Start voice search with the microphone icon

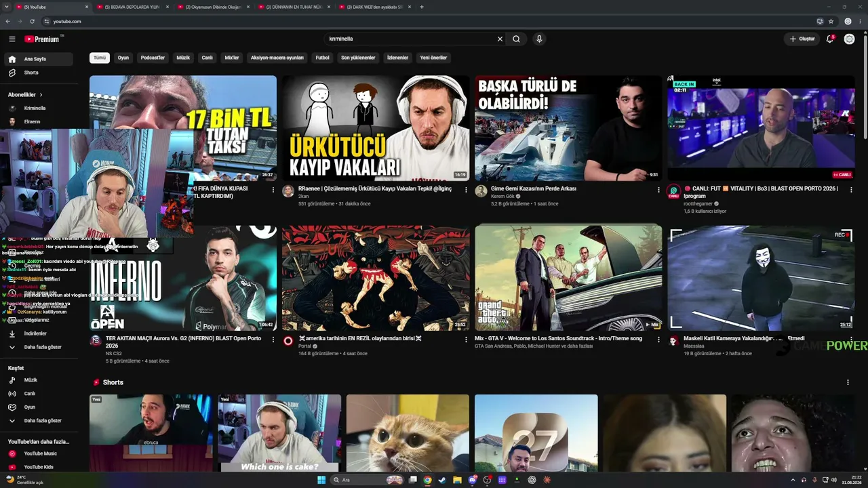(539, 39)
